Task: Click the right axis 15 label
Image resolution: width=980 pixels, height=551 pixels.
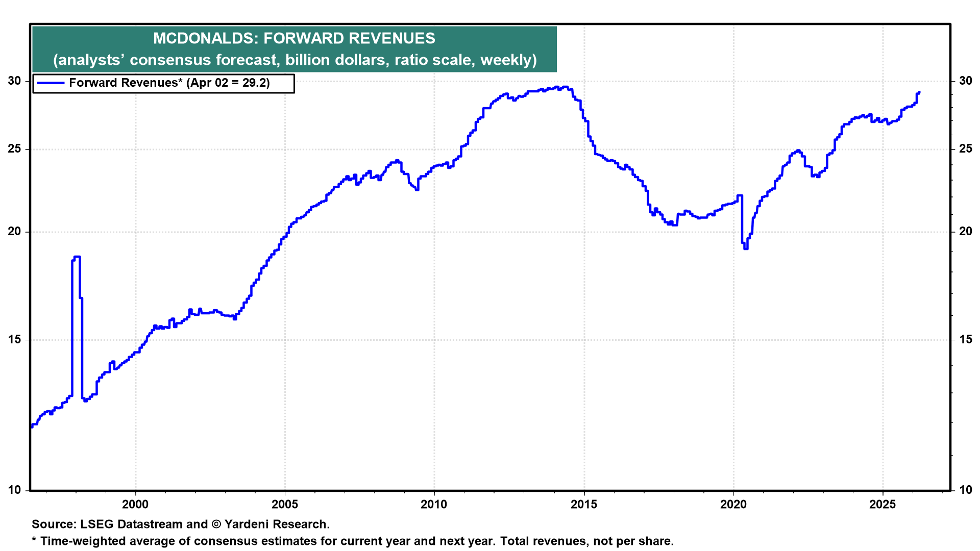Action: [x=966, y=340]
